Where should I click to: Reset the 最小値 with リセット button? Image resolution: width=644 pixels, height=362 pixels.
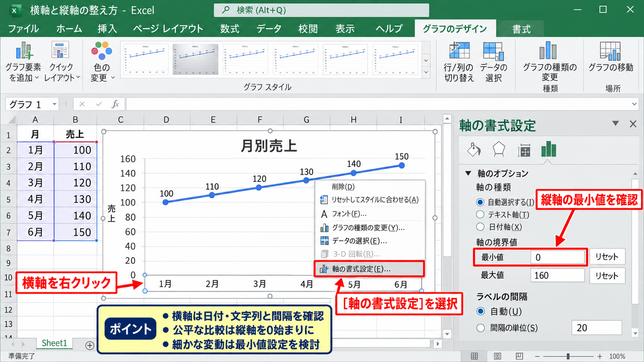coord(607,257)
